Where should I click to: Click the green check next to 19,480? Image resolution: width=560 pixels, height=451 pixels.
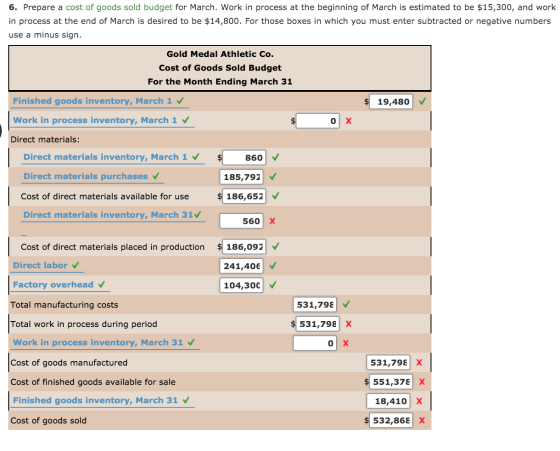pyautogui.click(x=422, y=101)
